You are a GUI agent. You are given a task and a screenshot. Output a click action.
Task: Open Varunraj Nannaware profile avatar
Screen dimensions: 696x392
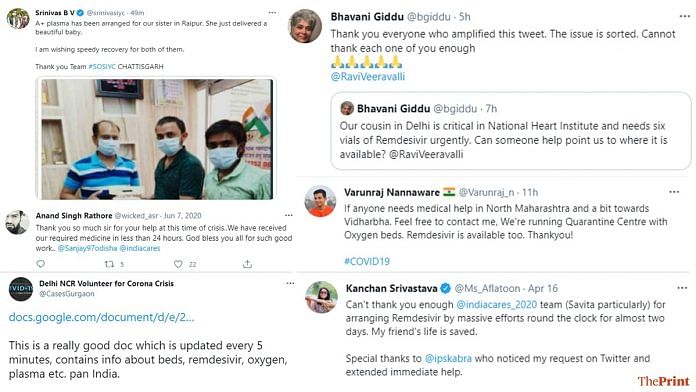pyautogui.click(x=320, y=201)
